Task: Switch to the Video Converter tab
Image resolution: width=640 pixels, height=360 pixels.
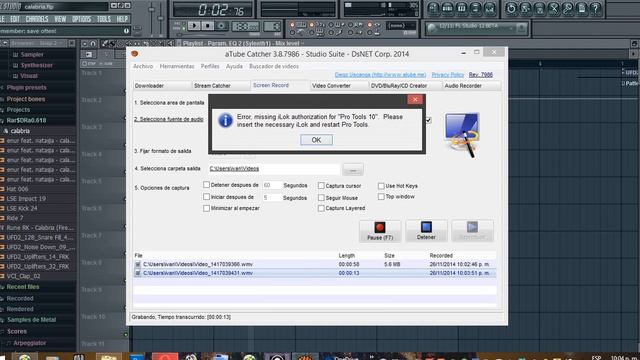Action: tap(339, 86)
